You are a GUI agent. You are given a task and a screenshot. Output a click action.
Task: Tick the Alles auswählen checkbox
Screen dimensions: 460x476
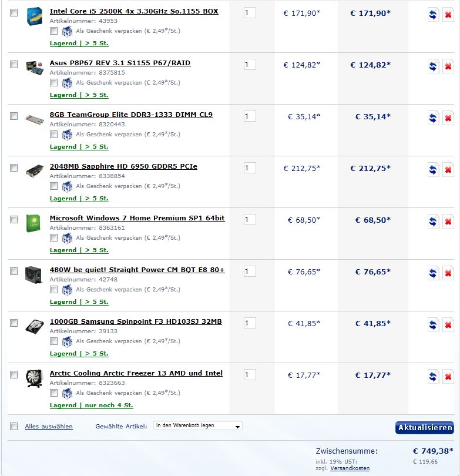14,426
